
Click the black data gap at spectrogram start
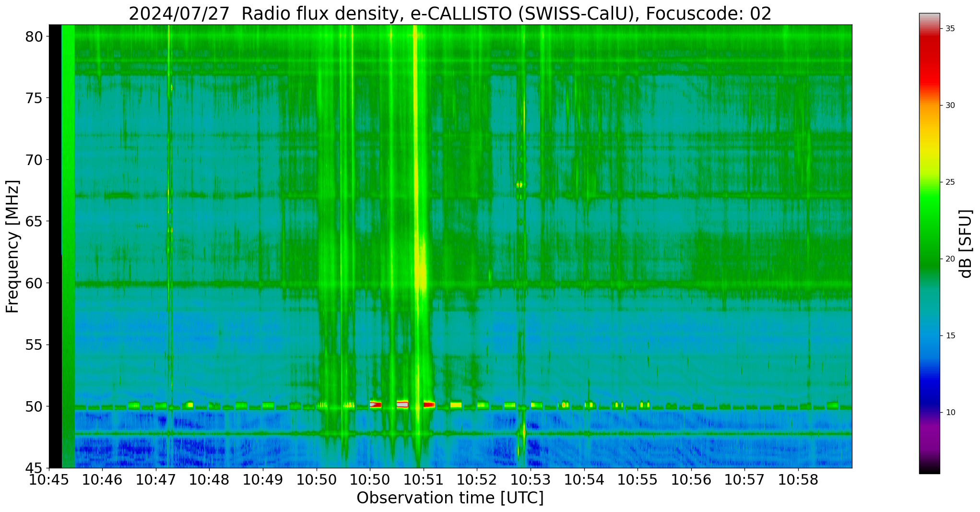click(x=55, y=246)
